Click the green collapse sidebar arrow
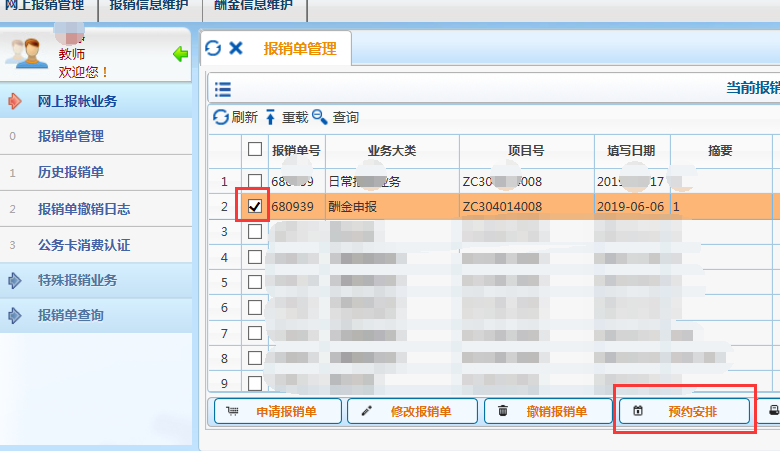Image resolution: width=780 pixels, height=451 pixels. coord(181,54)
